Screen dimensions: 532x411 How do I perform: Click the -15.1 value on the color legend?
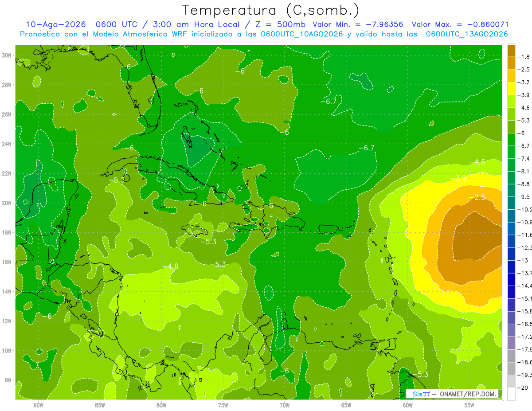pos(525,298)
